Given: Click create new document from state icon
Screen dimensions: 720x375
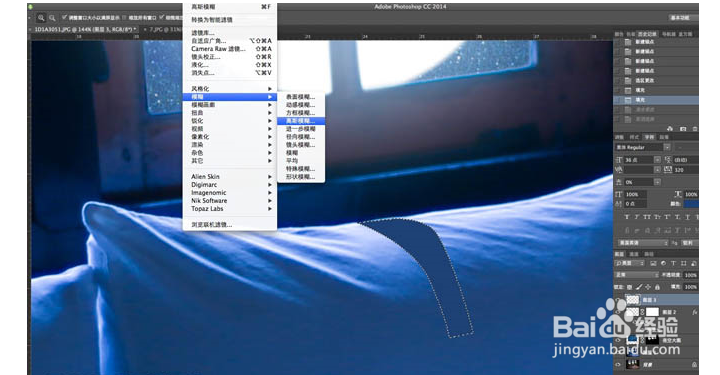Looking at the screenshot, I should click(670, 129).
